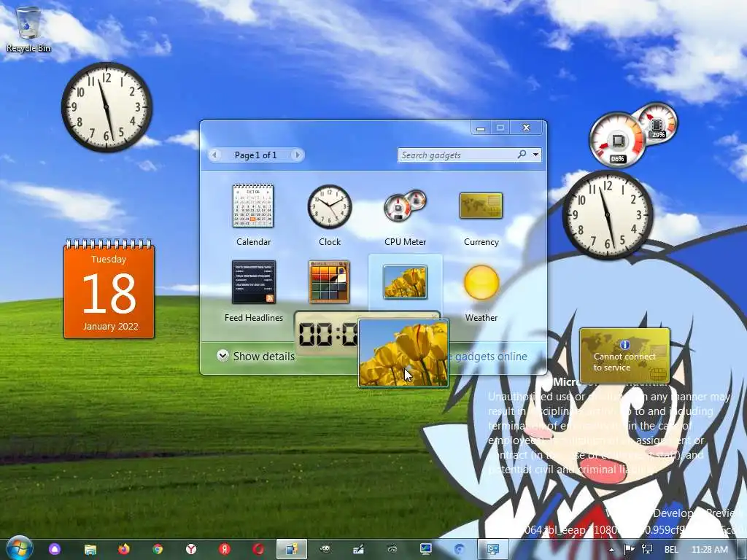Viewport: 747px width, 560px height.
Task: Select the picture puzzle gadget icon
Action: pos(329,282)
